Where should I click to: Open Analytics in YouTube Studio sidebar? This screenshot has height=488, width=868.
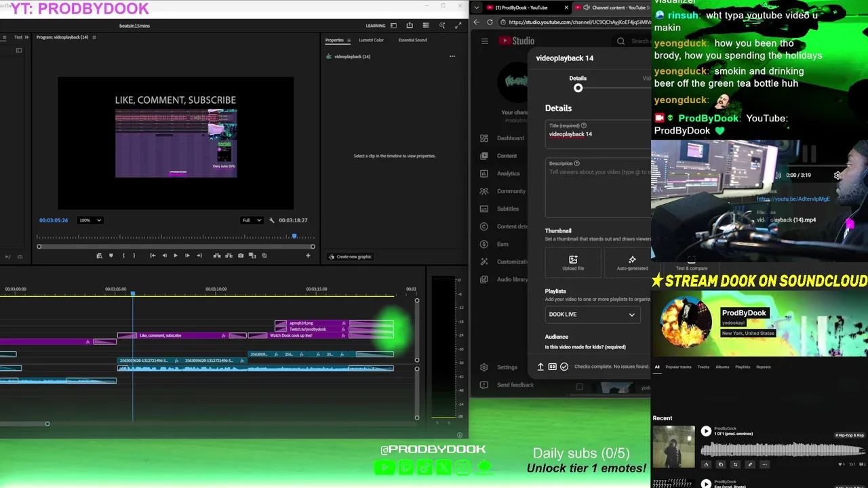[500, 174]
